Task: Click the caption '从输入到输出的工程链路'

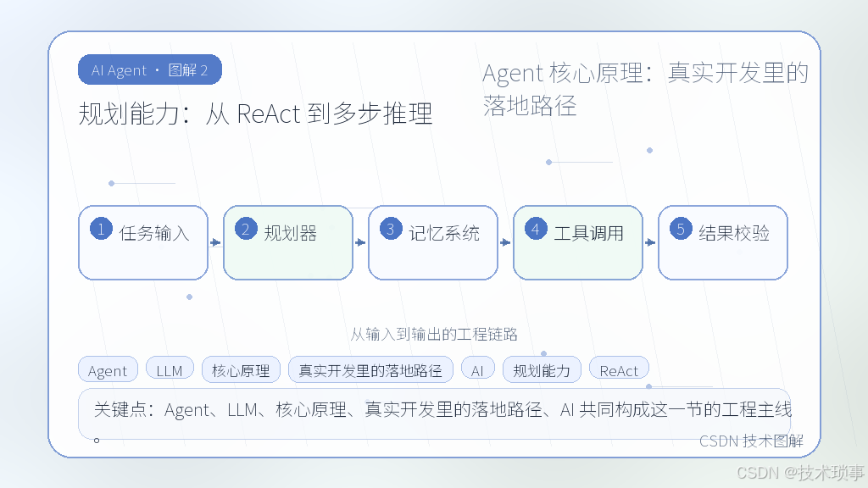Action: coord(434,334)
